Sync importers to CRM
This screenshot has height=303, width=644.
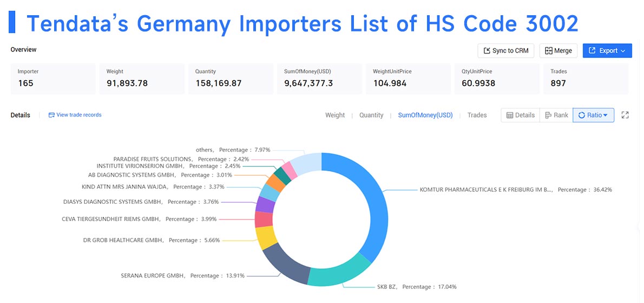pos(505,50)
